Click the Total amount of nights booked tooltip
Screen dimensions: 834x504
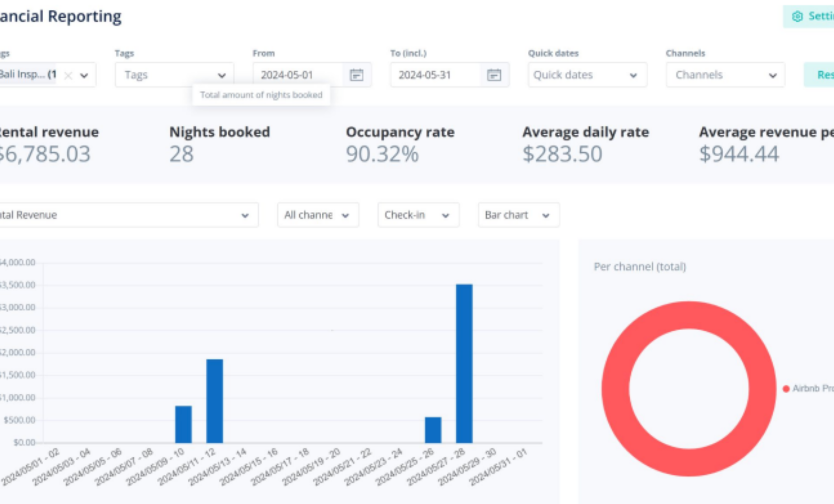261,95
